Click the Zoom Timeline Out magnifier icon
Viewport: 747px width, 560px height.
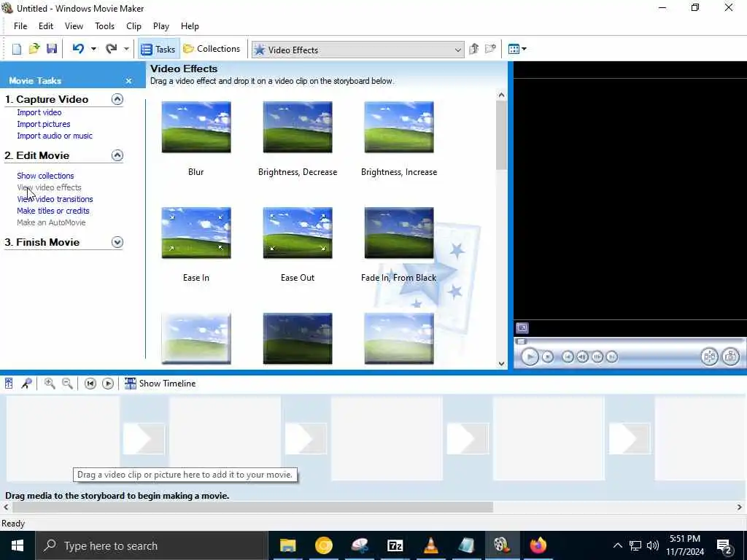pos(68,384)
